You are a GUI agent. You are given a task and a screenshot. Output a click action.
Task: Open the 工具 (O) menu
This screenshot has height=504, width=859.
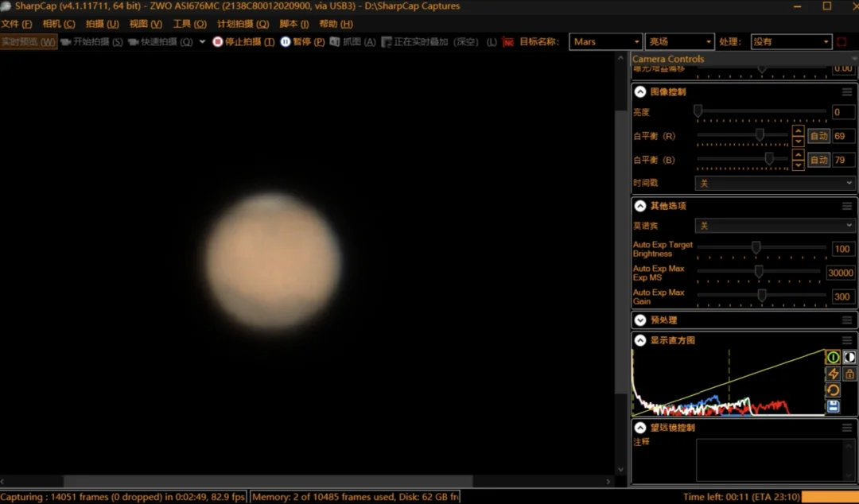189,24
